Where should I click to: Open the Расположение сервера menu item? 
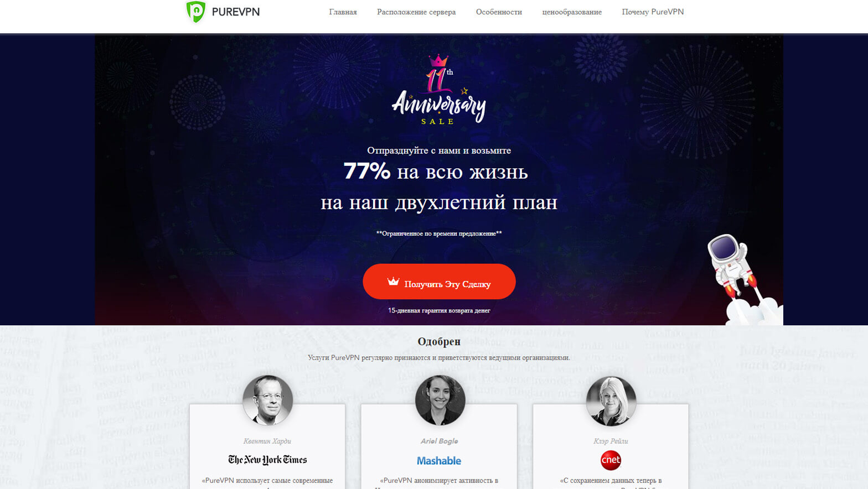(416, 12)
